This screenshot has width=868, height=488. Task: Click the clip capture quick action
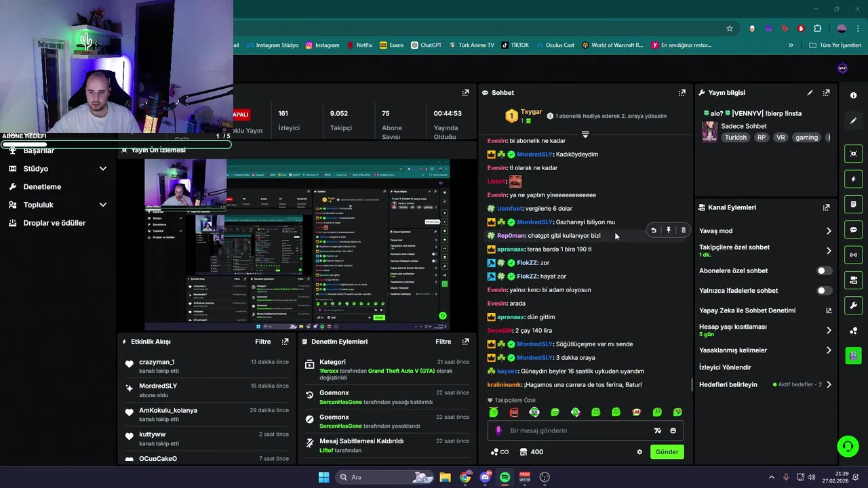(x=853, y=154)
